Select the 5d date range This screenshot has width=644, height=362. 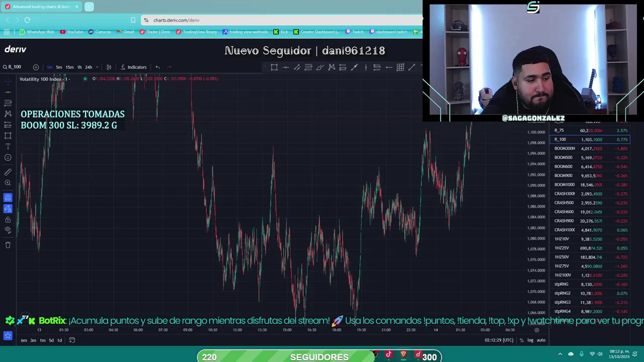coord(51,340)
